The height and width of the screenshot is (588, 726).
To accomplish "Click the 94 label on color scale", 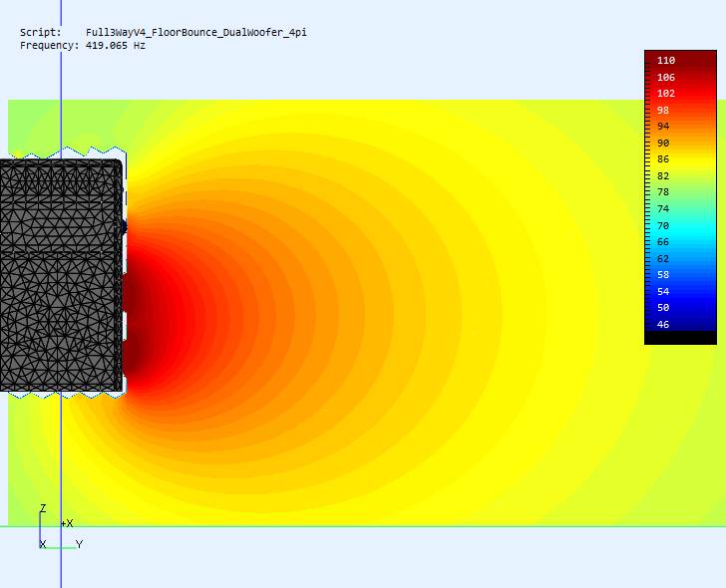I will (x=663, y=127).
